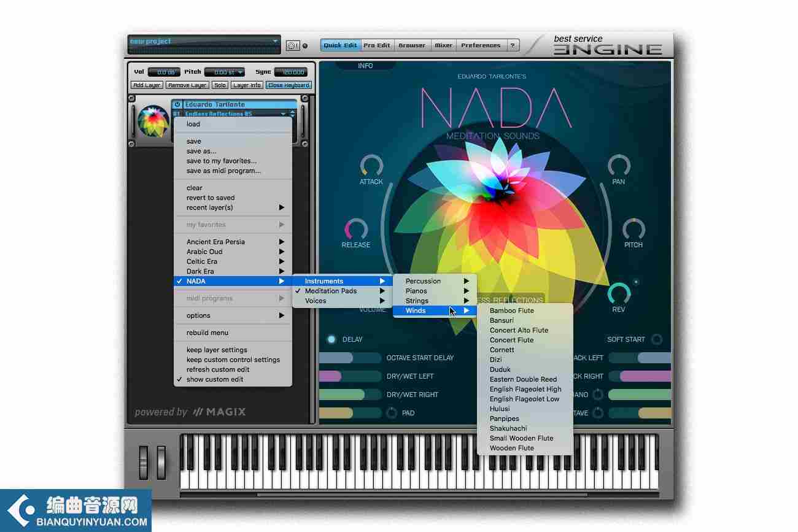Open the INFO tab on NADA panel
The width and height of the screenshot is (798, 532).
pos(365,66)
